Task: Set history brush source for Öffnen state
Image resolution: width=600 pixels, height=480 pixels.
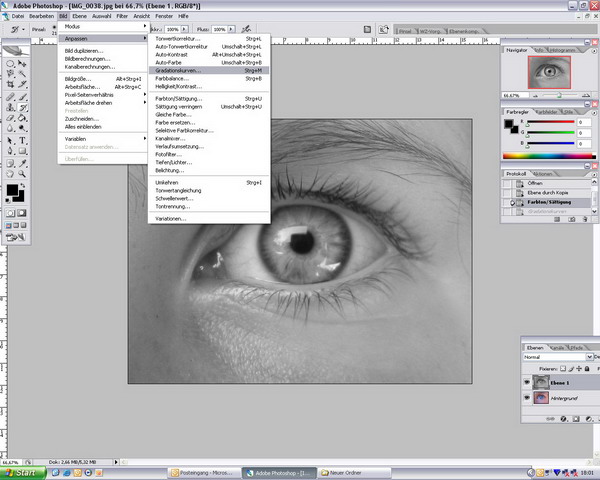Action: pyautogui.click(x=507, y=183)
